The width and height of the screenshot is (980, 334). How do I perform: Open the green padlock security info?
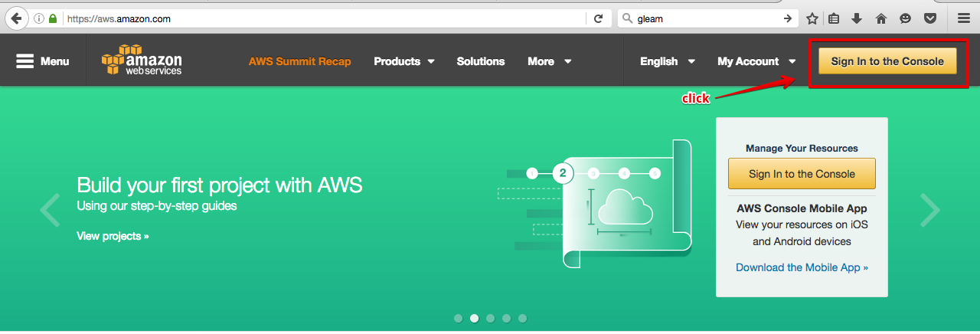52,18
